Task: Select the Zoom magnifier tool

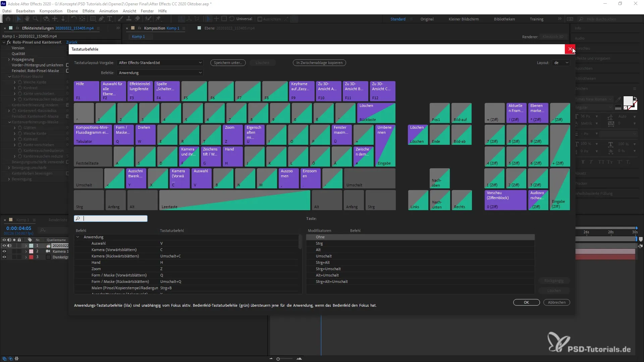Action: coord(35,19)
